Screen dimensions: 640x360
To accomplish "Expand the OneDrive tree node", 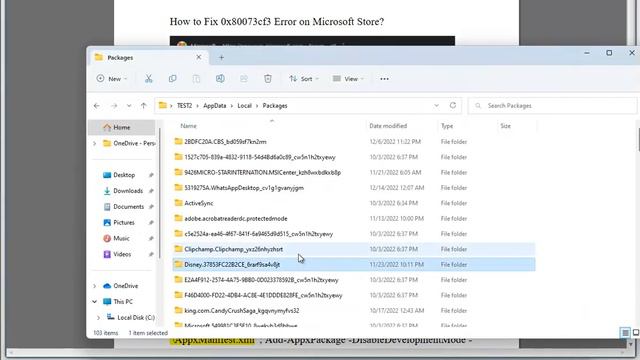I will (95, 286).
